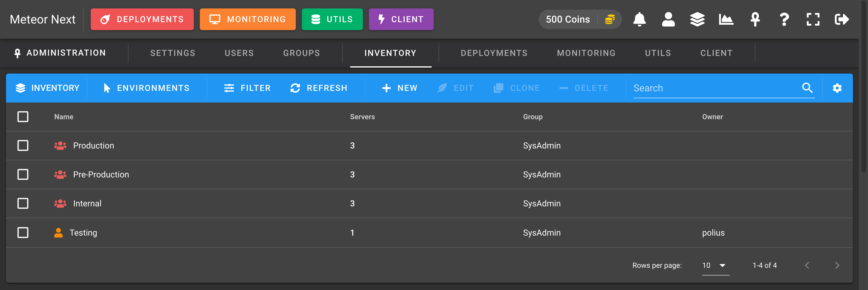
Task: Click the 500 Coins badge
Action: pos(580,19)
